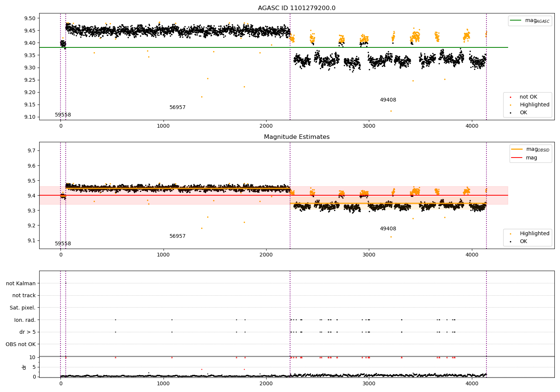Screen dimensions: 560x392
Task: Click the 'Sat. pixel.' axis label
Action: pyautogui.click(x=22, y=308)
